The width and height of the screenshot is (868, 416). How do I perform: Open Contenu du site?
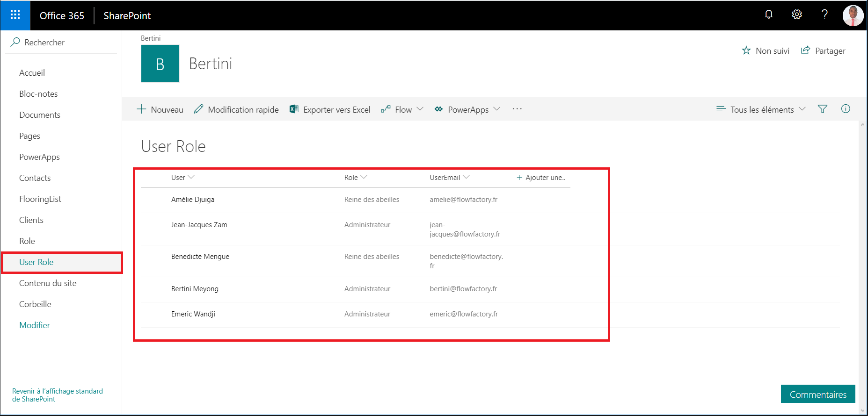pos(48,283)
